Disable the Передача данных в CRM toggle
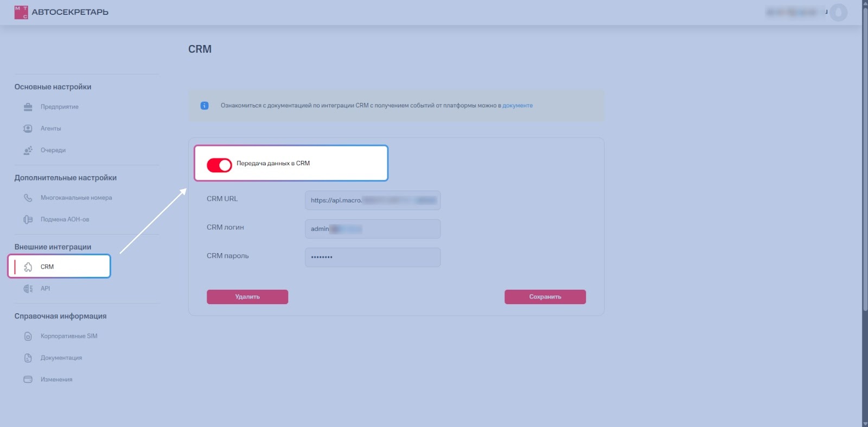 [219, 165]
